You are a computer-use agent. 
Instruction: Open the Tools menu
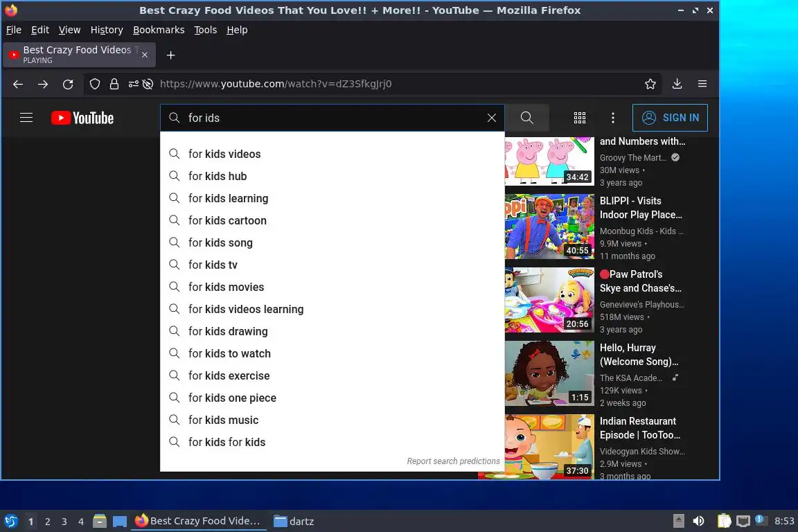pos(206,30)
